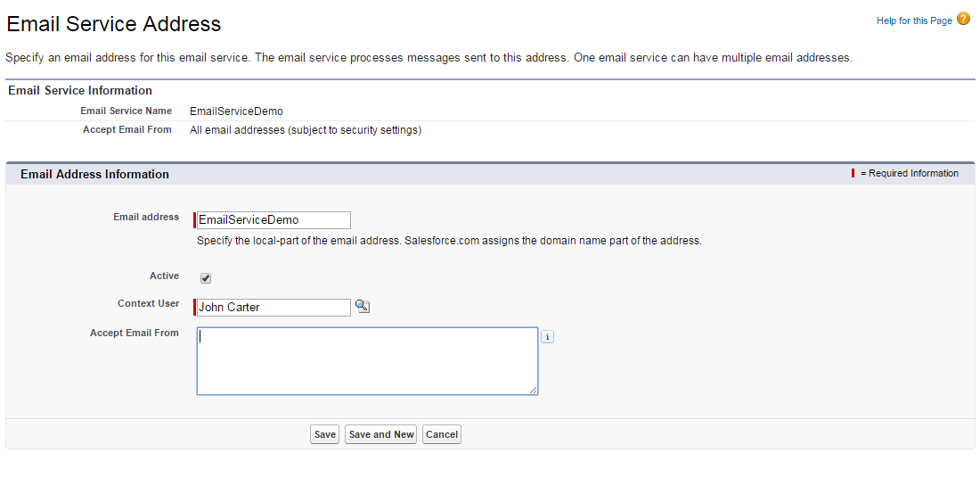Click the Context User label
980x486 pixels.
click(x=148, y=304)
